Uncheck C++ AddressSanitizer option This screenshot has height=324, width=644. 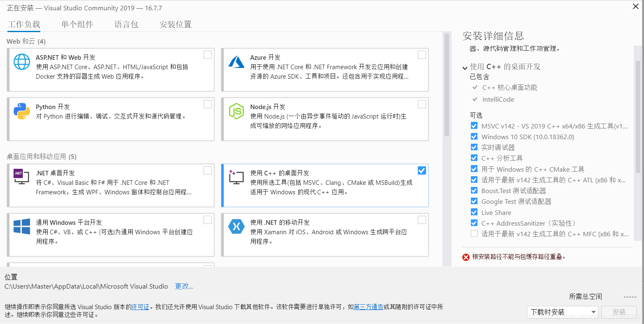[x=474, y=223]
